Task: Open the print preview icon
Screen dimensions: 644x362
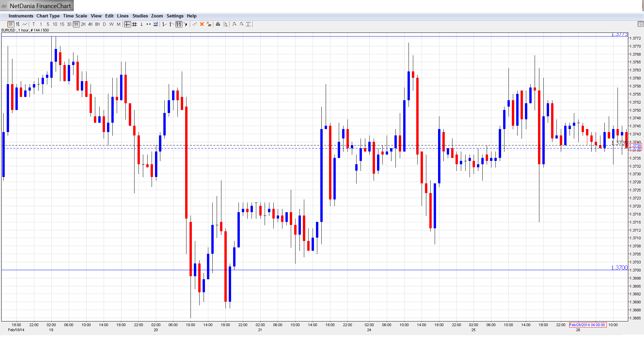Action: coord(225,24)
